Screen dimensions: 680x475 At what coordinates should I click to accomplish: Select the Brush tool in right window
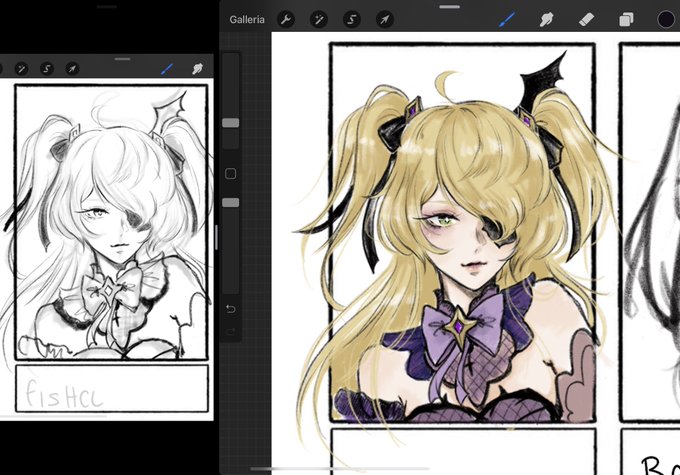[x=506, y=20]
